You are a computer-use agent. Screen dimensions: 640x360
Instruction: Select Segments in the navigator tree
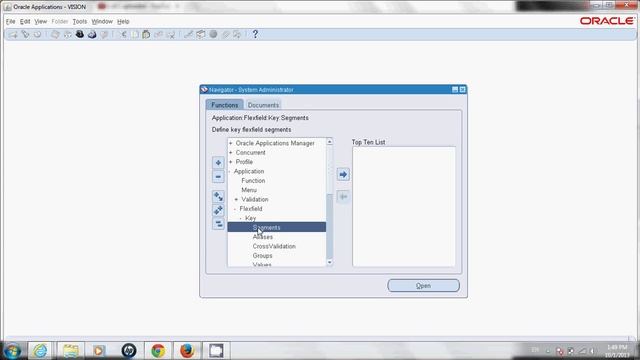click(277, 227)
